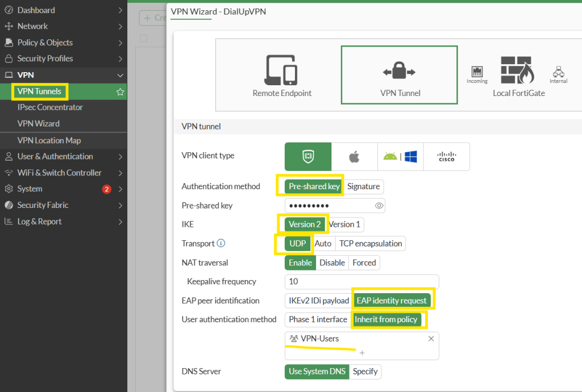Open VPN Location Map
Image resolution: width=582 pixels, height=392 pixels.
click(x=49, y=140)
